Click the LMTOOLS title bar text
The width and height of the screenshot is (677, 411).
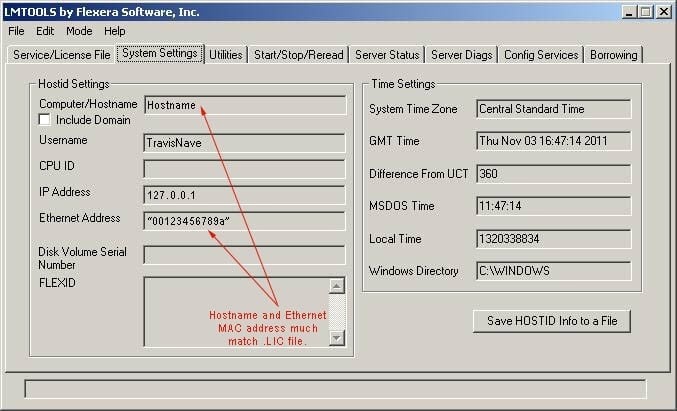point(102,12)
